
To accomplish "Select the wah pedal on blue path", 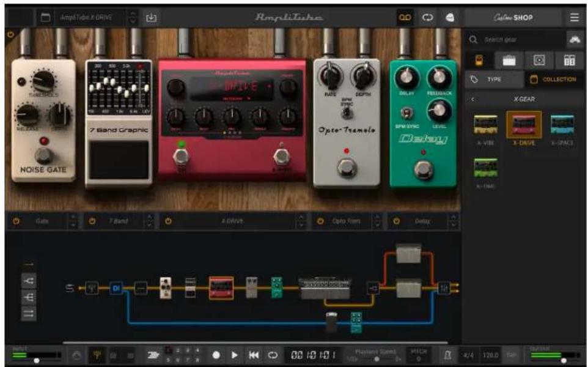I will coord(331,322).
